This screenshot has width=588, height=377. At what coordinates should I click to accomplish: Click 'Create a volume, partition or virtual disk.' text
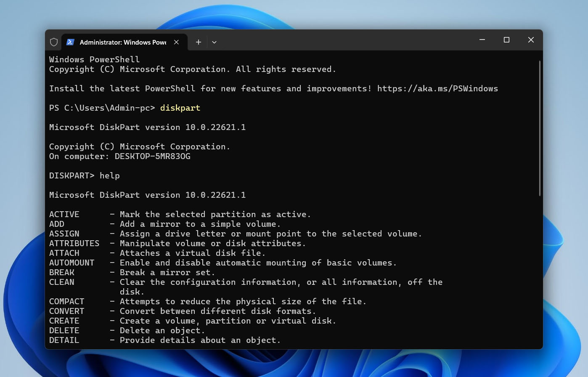[228, 321]
